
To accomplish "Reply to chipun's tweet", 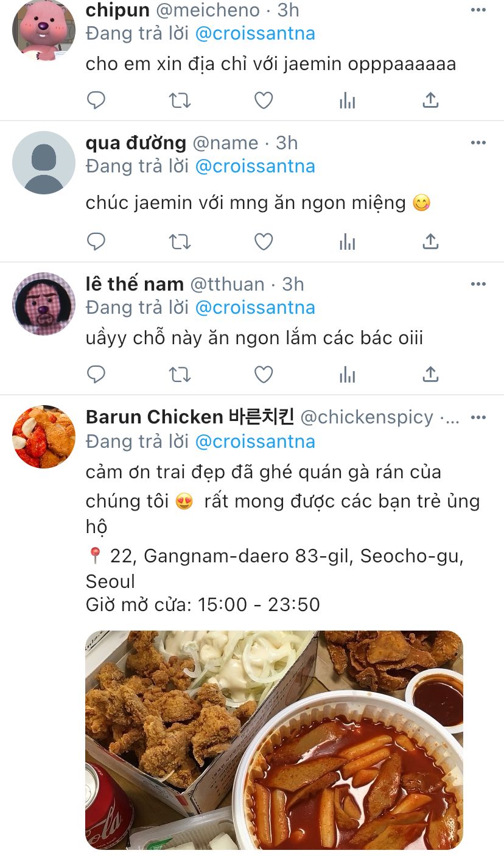I will point(96,100).
